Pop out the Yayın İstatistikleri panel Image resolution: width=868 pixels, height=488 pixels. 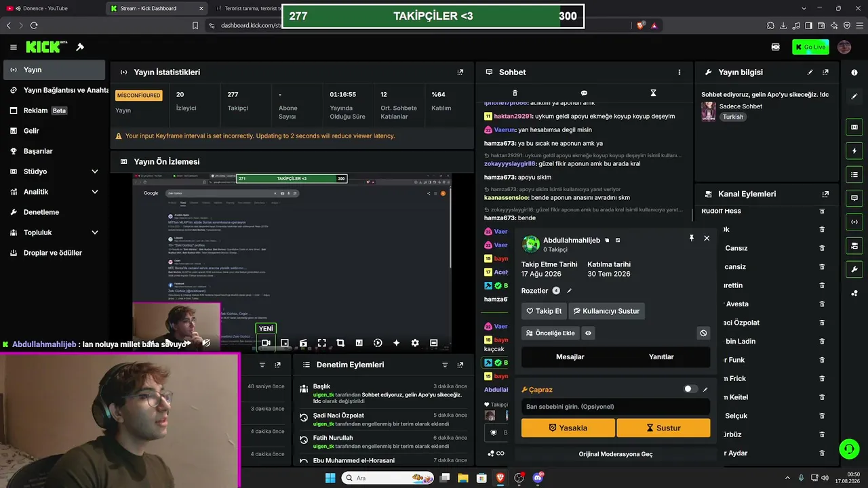(x=460, y=72)
